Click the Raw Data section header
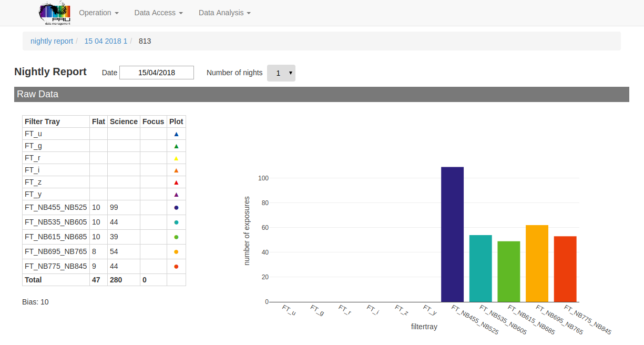644x345 pixels. (321, 95)
